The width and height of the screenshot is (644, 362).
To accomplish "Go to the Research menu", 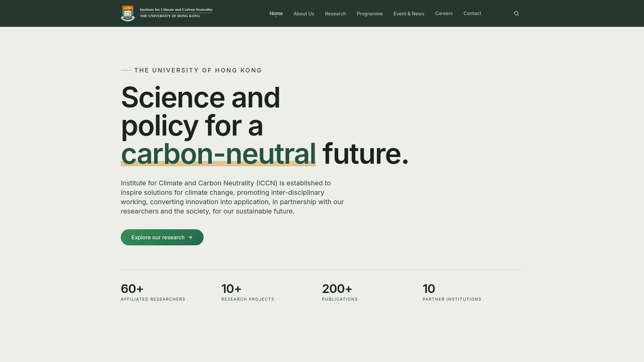I will [335, 14].
